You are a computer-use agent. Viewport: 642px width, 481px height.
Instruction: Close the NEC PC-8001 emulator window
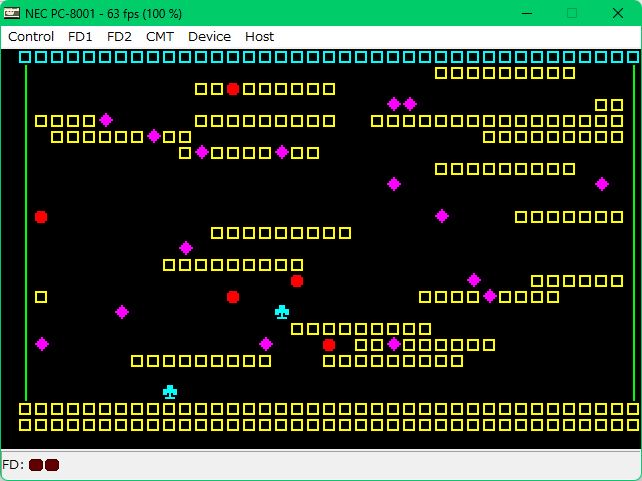pos(618,12)
